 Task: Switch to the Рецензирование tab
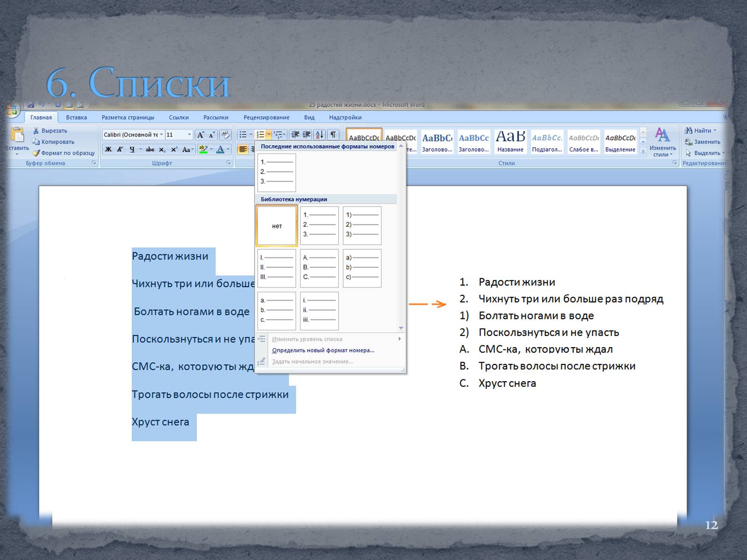(266, 118)
